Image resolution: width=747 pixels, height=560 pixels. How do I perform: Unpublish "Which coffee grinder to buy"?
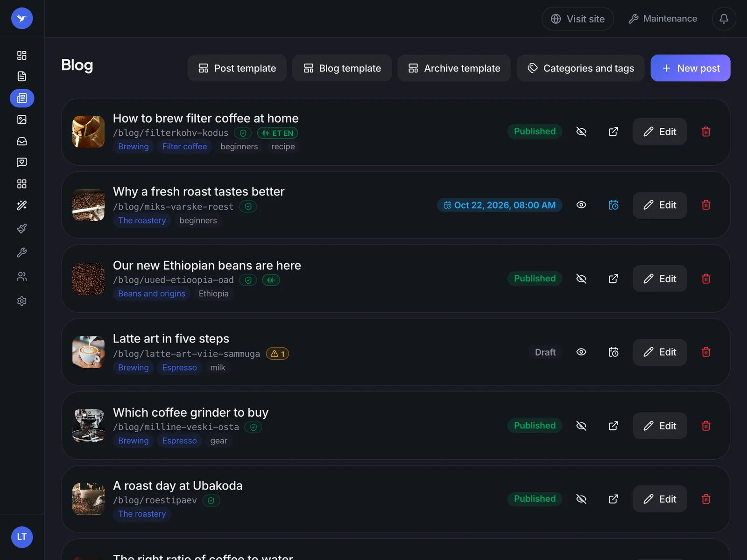click(581, 426)
